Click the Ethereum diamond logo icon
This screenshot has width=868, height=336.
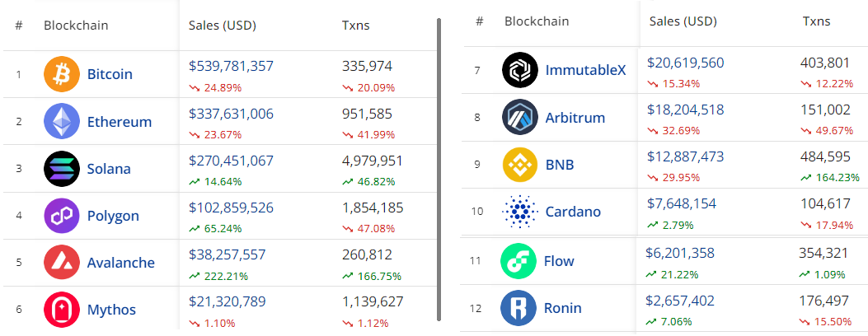(x=62, y=122)
